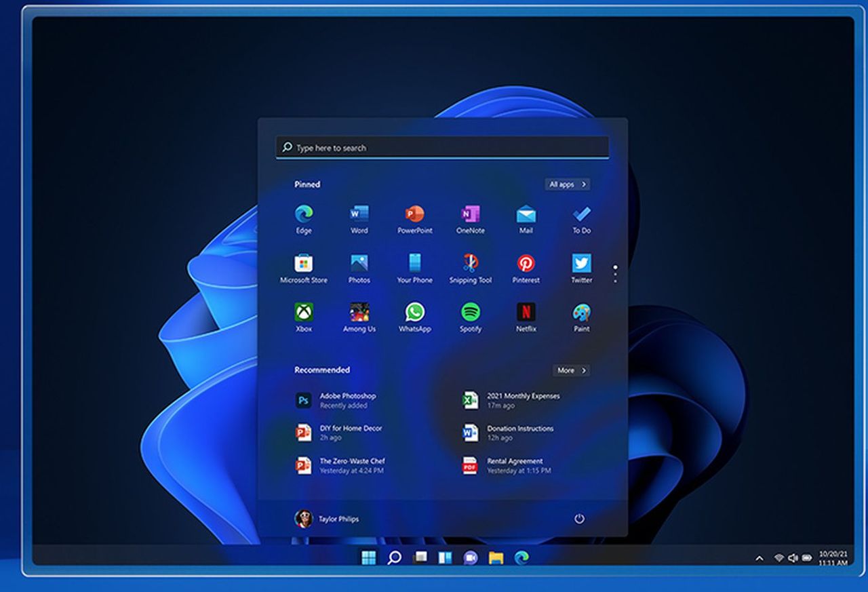Open Task View on taskbar

(420, 557)
